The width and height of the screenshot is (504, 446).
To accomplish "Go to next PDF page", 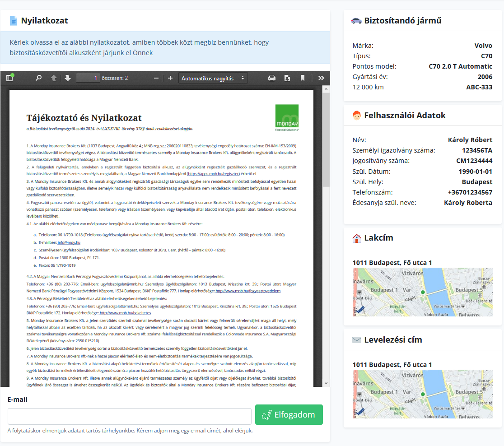I will coord(68,78).
